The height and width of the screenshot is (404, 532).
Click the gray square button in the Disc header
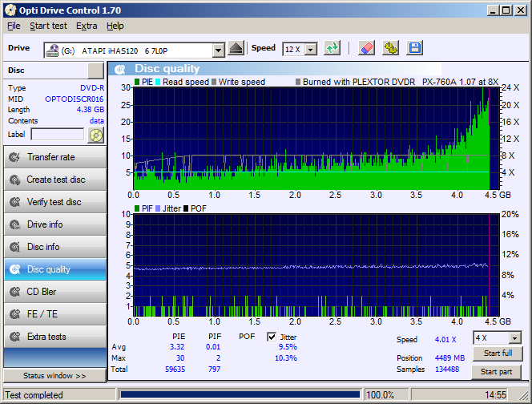(95, 71)
